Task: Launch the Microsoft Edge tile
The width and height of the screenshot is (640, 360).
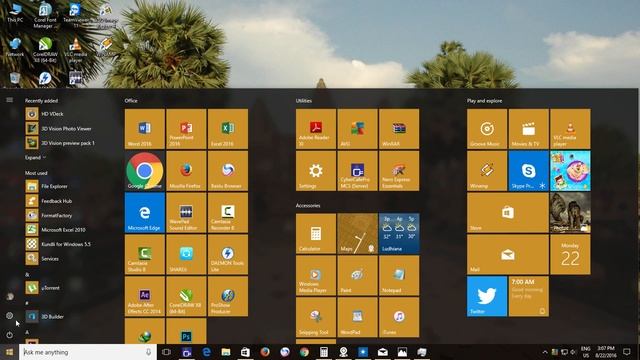Action: [x=145, y=213]
